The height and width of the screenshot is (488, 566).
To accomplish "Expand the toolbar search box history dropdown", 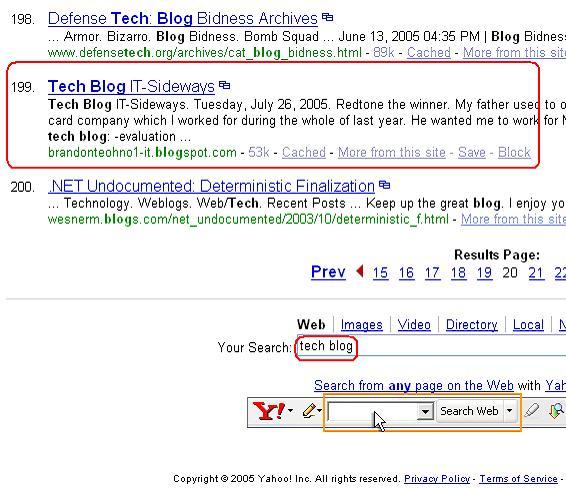I will [x=425, y=411].
